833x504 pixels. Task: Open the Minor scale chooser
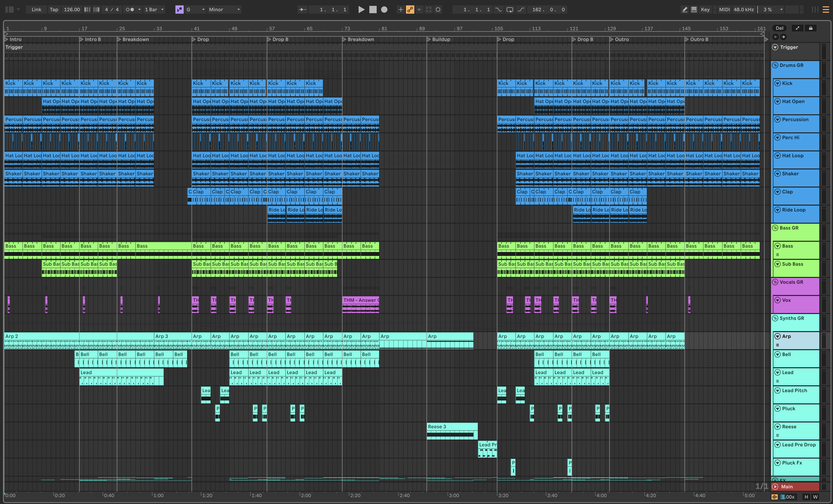coord(224,10)
